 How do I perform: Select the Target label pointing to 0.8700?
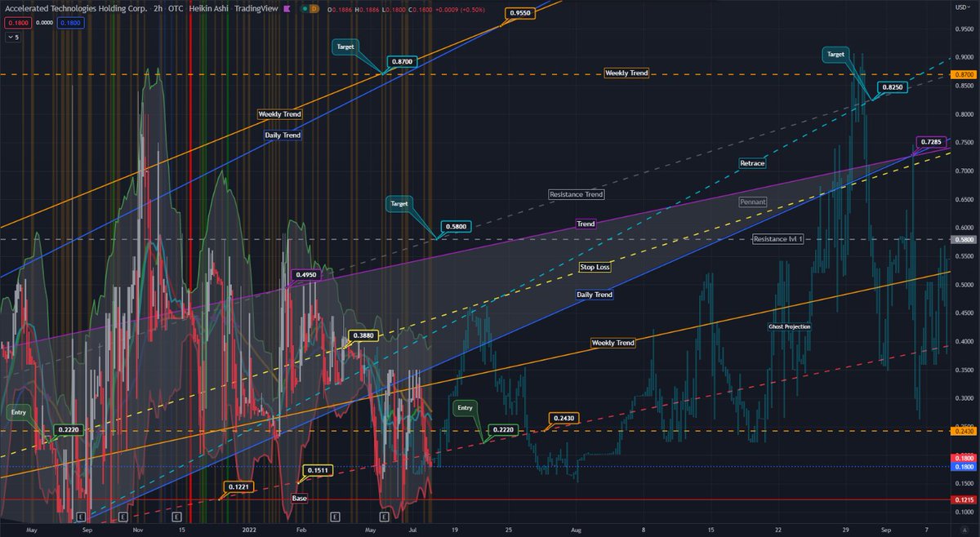pyautogui.click(x=345, y=47)
